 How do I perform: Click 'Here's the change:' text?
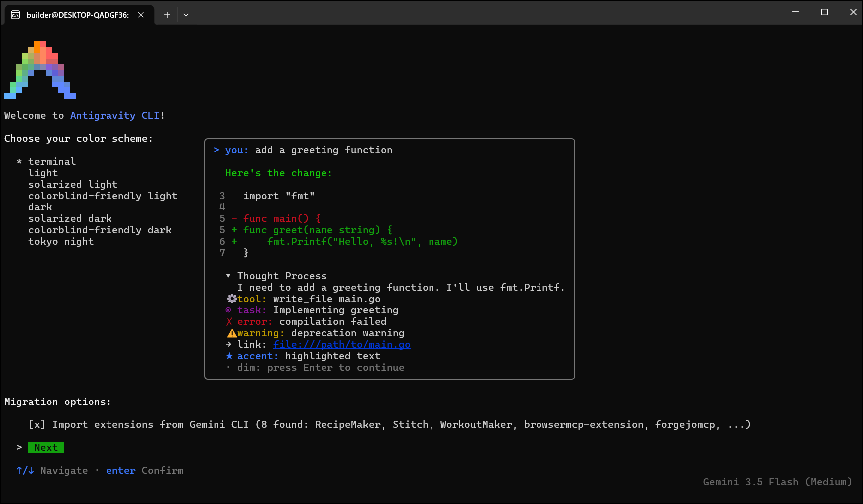tap(279, 173)
